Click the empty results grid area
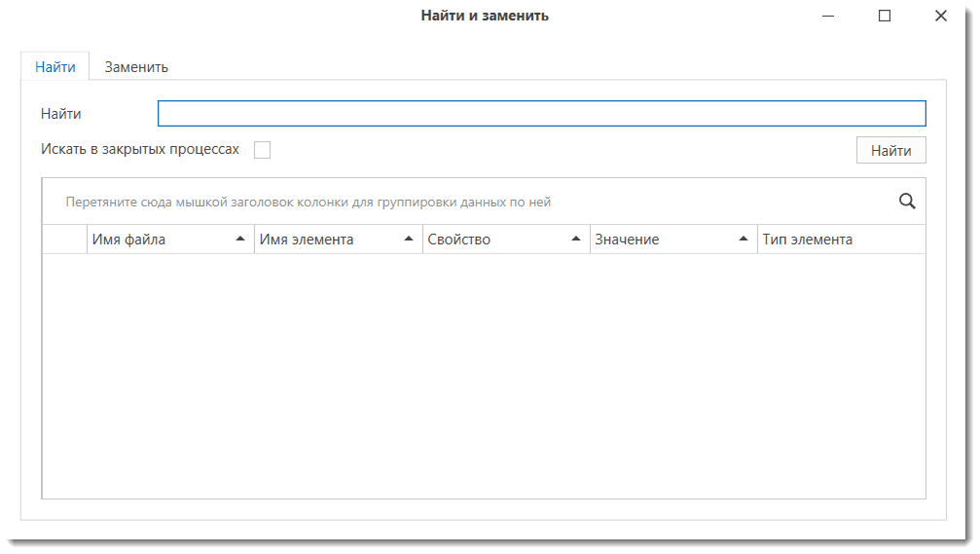The width and height of the screenshot is (980, 554). pos(484,375)
